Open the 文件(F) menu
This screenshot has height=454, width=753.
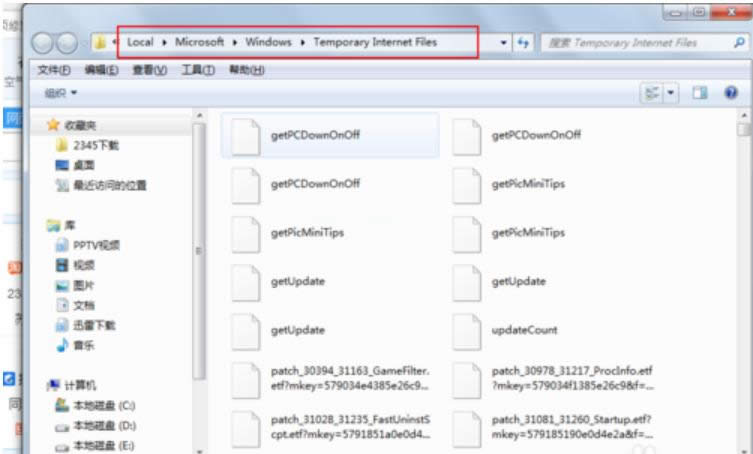54,70
